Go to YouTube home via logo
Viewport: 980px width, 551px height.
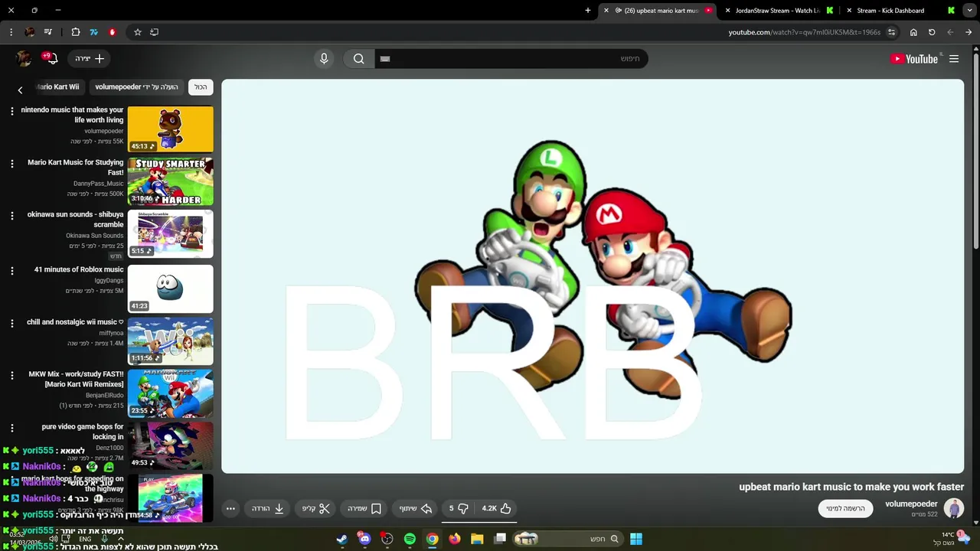click(913, 59)
